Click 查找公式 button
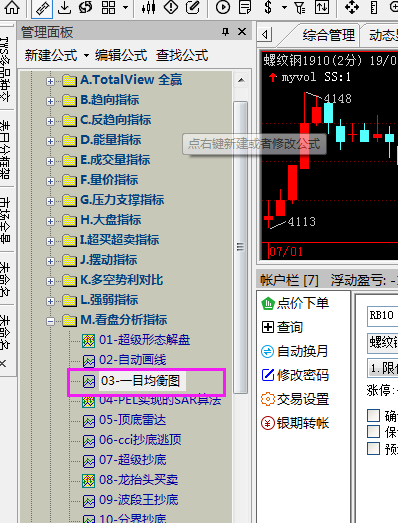398x523 pixels. pyautogui.click(x=182, y=55)
